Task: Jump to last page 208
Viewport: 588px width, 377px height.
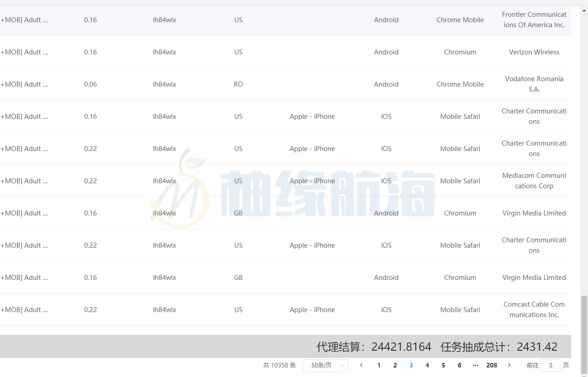Action: pos(492,365)
